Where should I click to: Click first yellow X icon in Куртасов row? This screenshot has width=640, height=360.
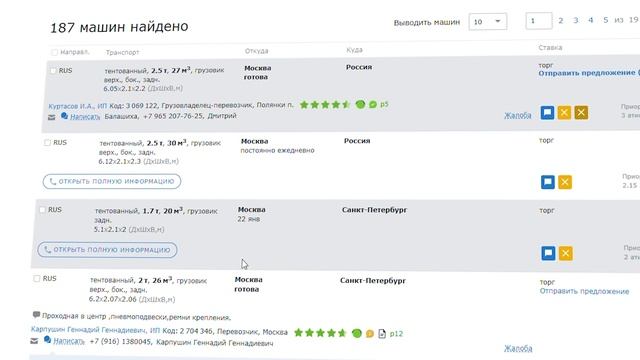click(564, 113)
